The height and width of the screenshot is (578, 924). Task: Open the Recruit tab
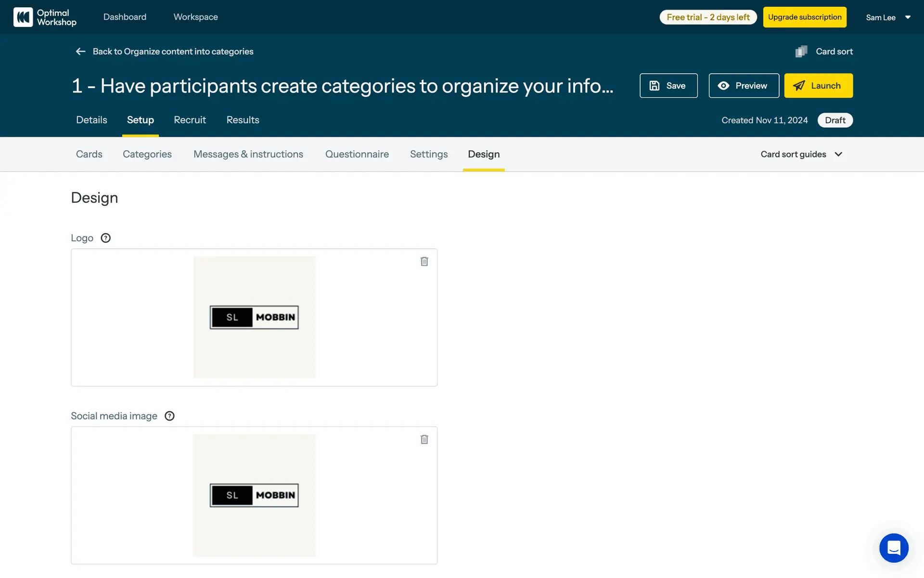[x=190, y=120]
